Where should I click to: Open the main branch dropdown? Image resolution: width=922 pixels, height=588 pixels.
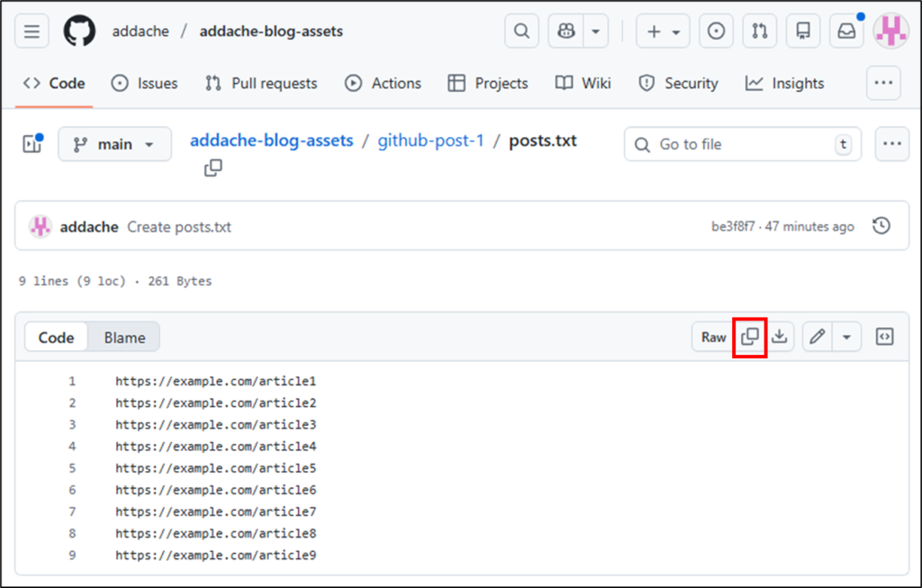[x=114, y=144]
